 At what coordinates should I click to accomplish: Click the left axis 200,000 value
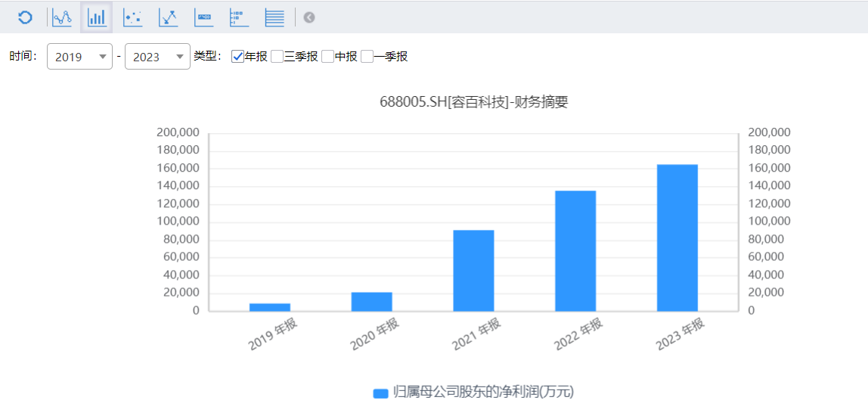click(178, 133)
